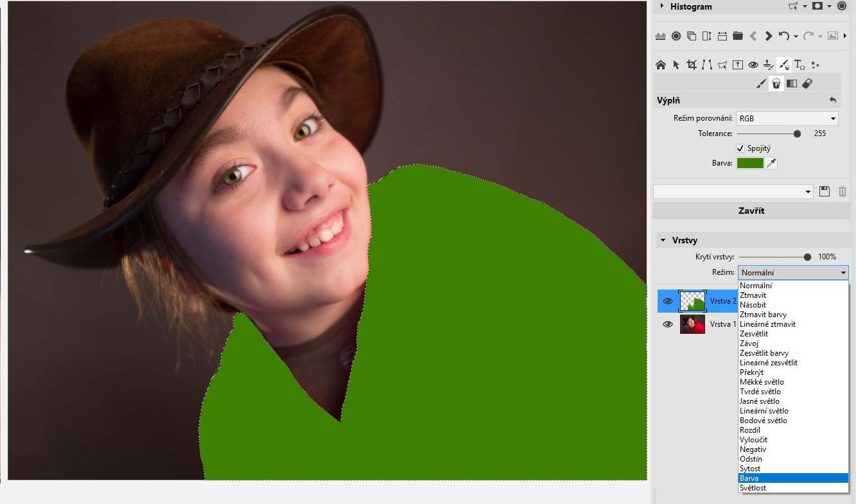This screenshot has width=856, height=504.
Task: Choose Odstín blend mode
Action: [793, 459]
